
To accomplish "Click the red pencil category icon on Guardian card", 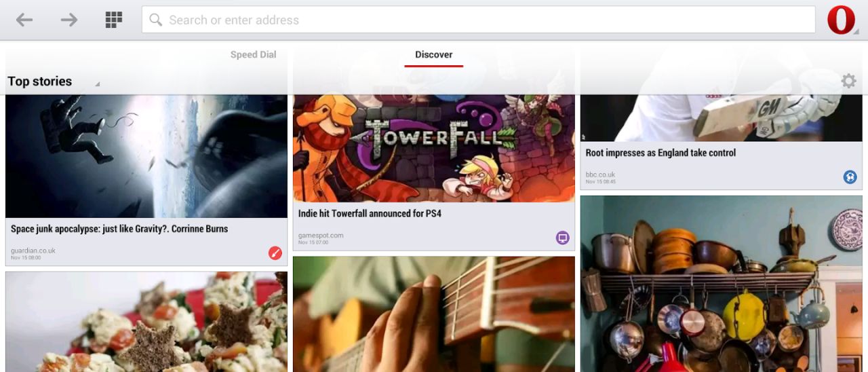I will click(x=275, y=253).
